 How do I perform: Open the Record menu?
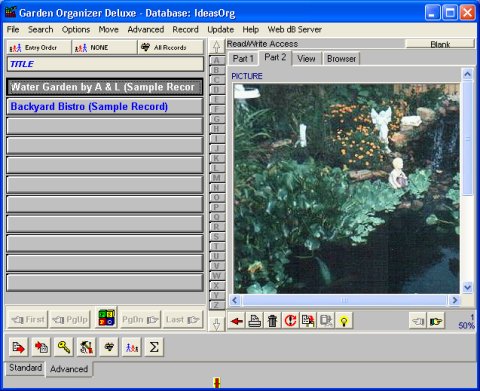click(185, 29)
